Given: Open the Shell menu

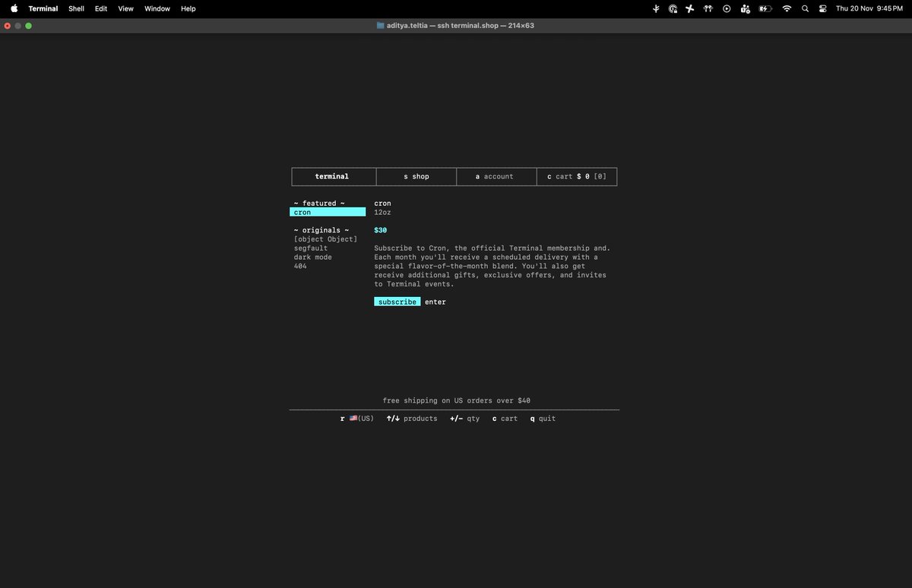Looking at the screenshot, I should 76,8.
